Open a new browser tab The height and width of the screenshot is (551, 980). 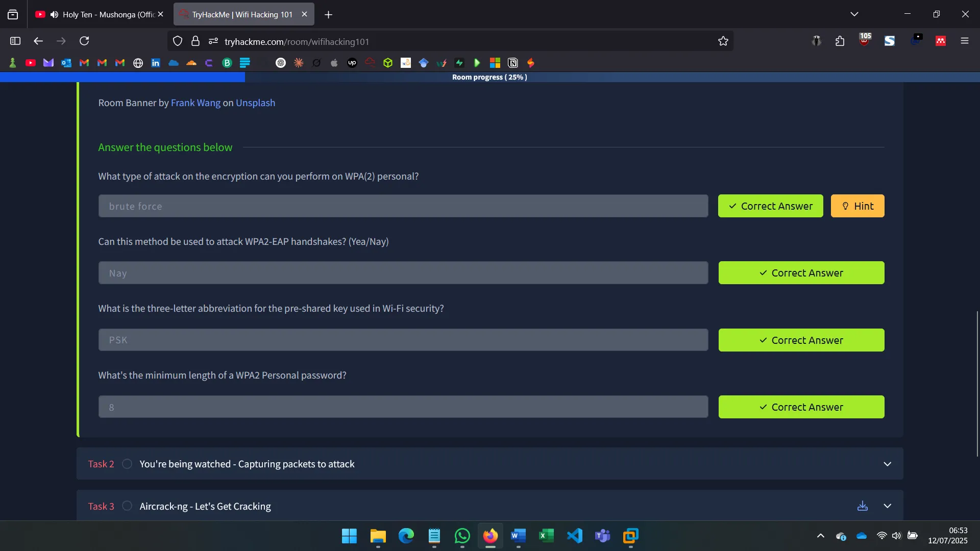pyautogui.click(x=328, y=15)
